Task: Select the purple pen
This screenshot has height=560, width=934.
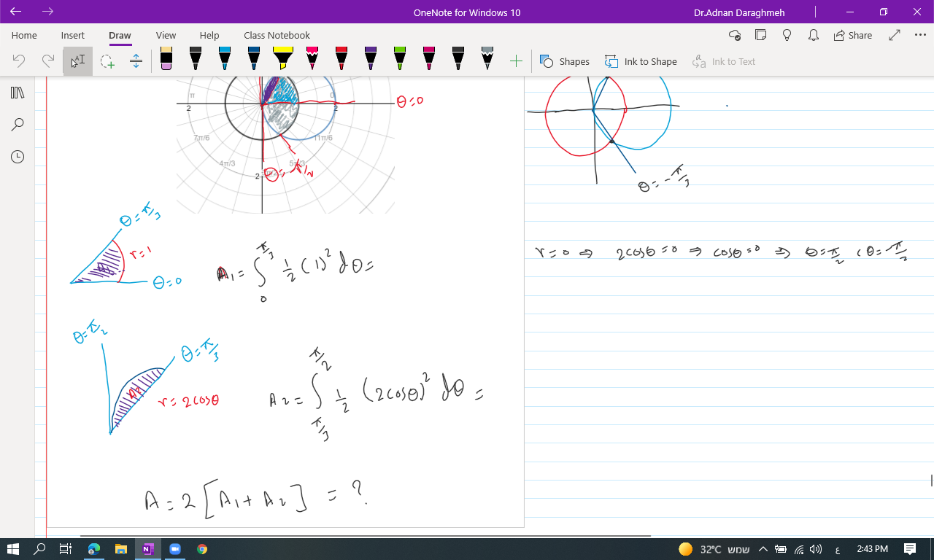Action: (x=371, y=59)
